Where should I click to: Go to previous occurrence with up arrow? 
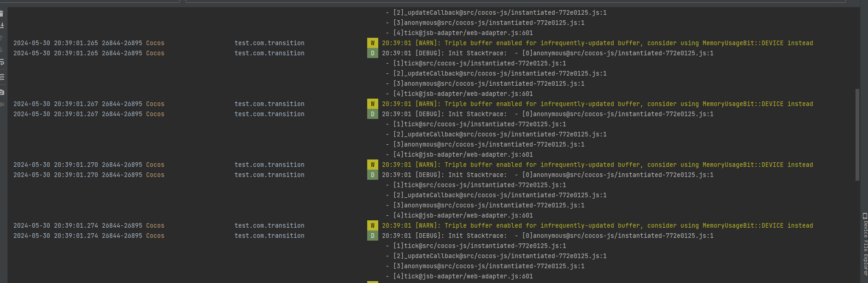[2, 38]
